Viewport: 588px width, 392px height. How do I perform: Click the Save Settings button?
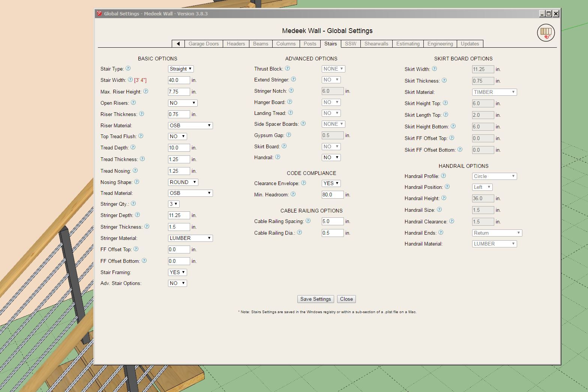click(x=316, y=299)
